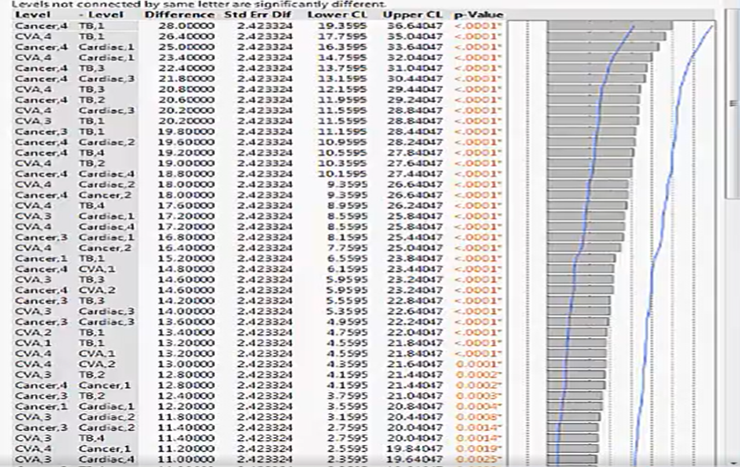Select the difference value 18.80000
This screenshot has width=740, height=467.
click(x=188, y=174)
